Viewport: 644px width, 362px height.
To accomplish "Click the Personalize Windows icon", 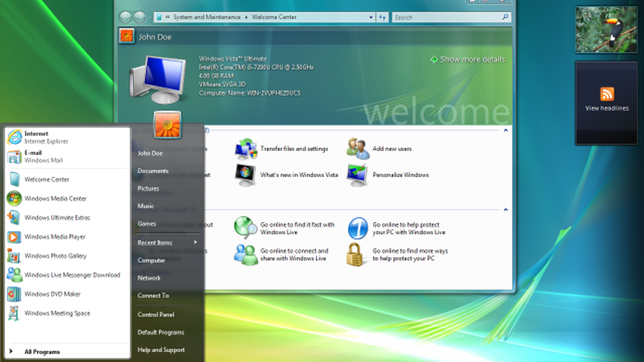I will point(357,175).
